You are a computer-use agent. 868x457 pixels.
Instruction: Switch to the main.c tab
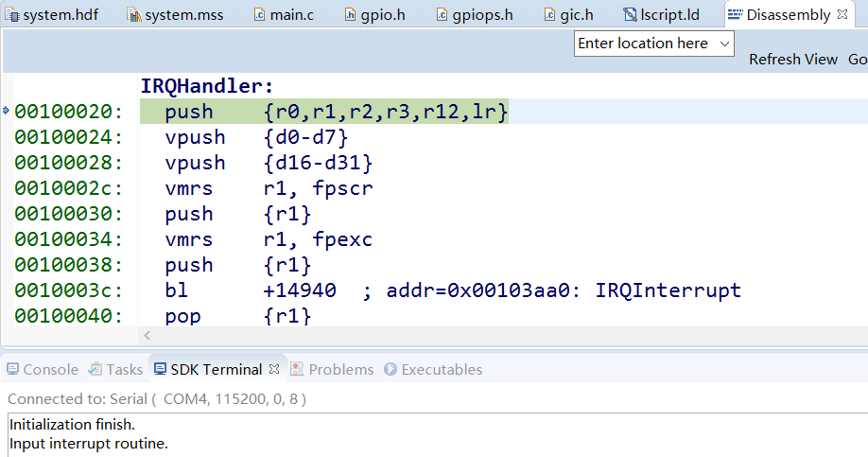(284, 15)
